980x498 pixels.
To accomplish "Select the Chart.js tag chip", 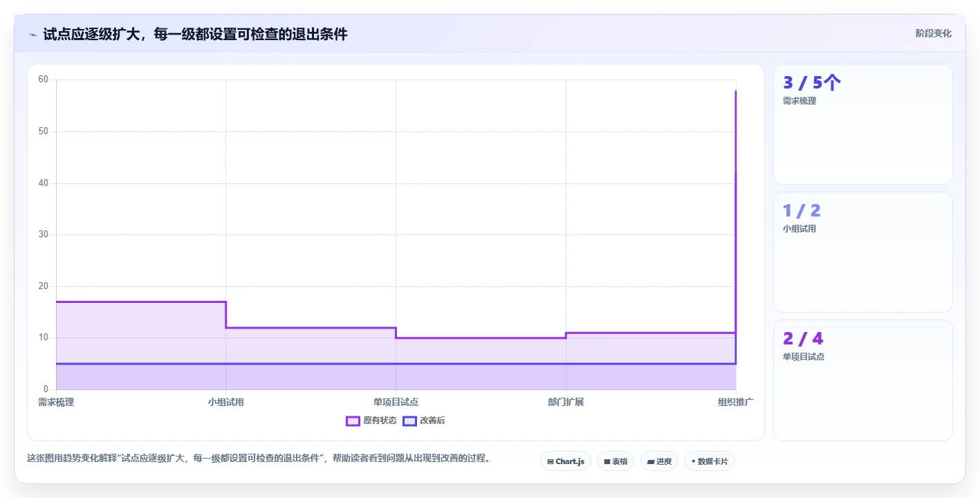I will (x=566, y=461).
